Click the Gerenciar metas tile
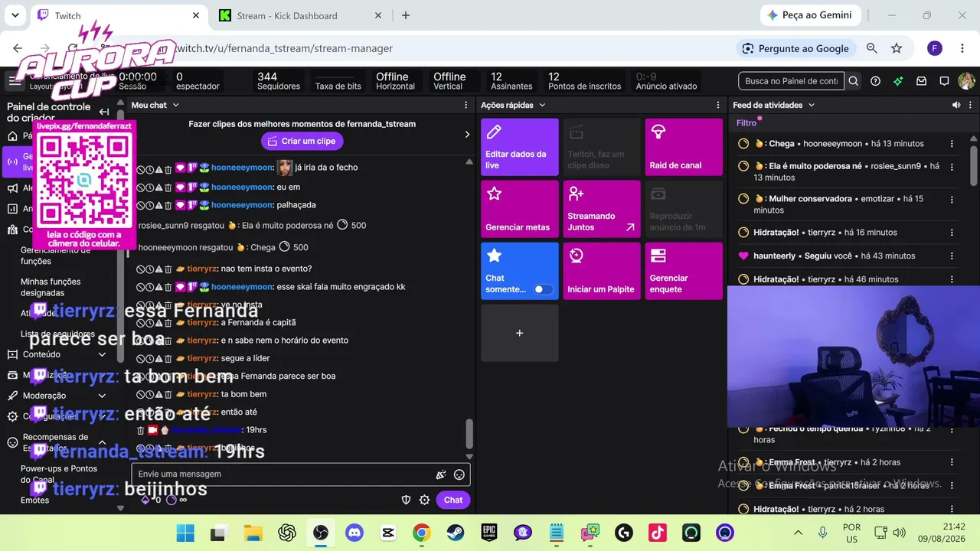Viewport: 980px width, 551px height. [x=520, y=209]
